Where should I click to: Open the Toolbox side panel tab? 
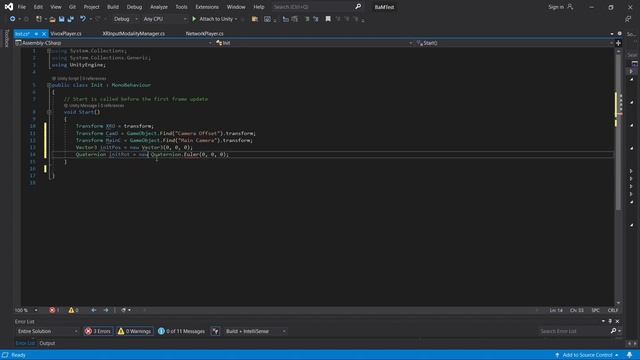(x=6, y=38)
